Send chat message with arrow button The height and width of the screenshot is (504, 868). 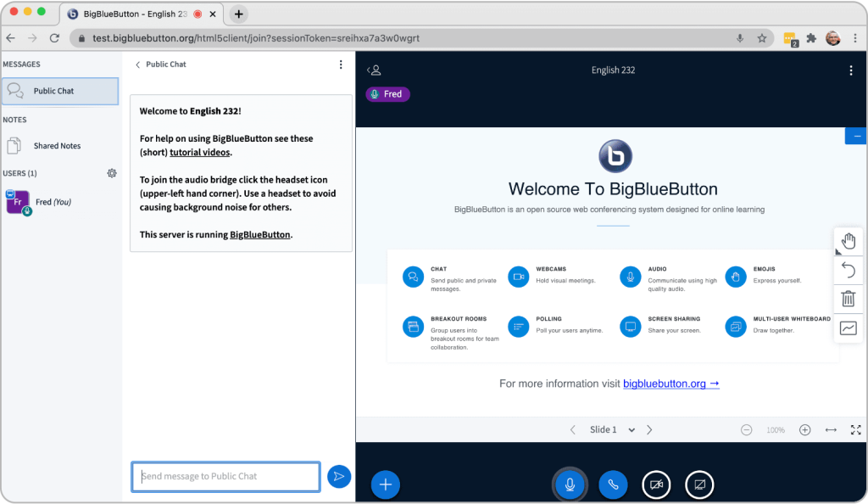click(x=339, y=476)
